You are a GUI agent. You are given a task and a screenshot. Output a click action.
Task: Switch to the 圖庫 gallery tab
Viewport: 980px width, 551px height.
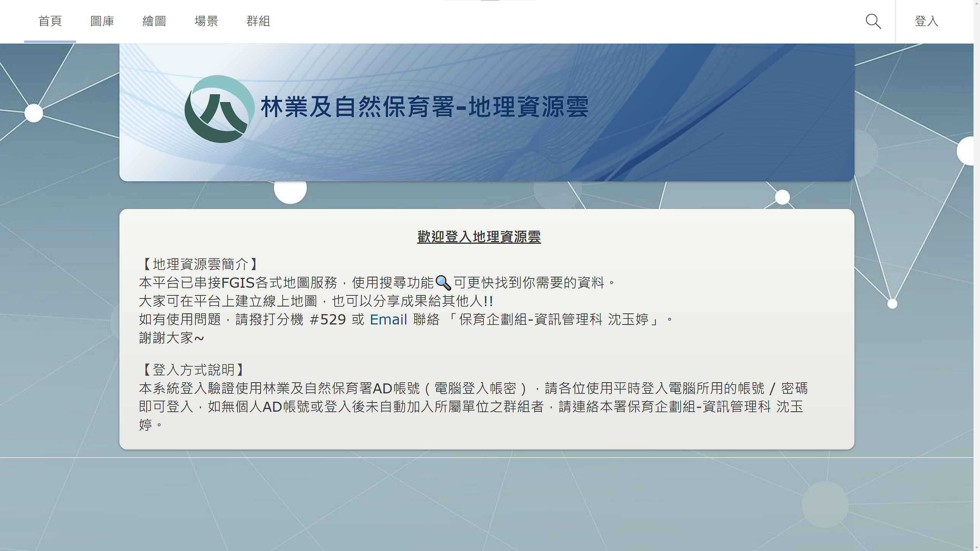102,21
